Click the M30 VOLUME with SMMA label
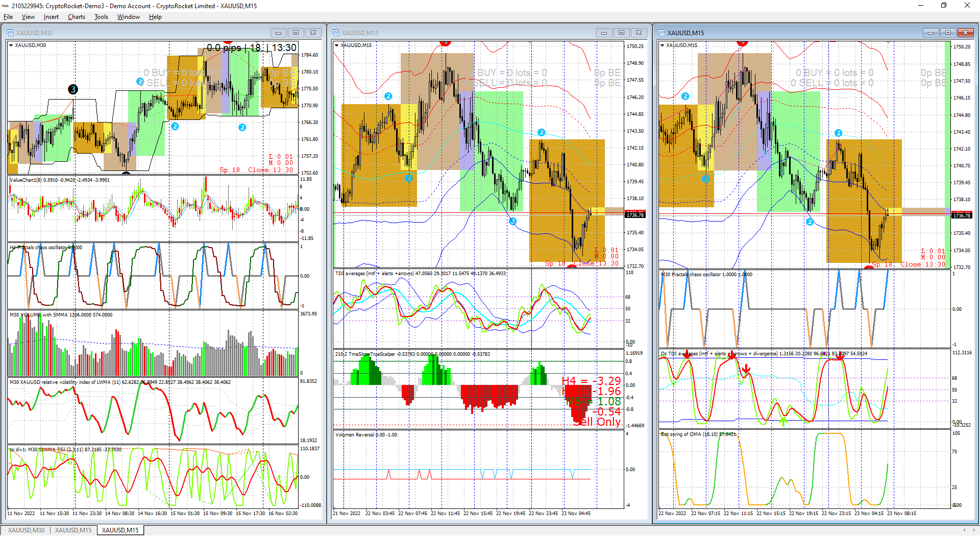The height and width of the screenshot is (536, 980). click(x=61, y=315)
